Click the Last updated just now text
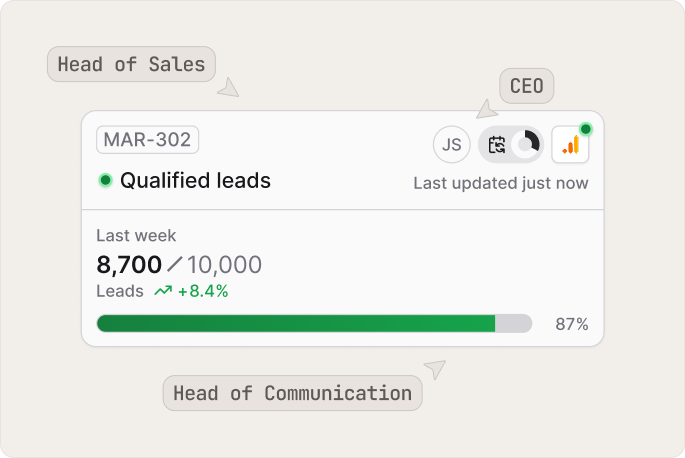This screenshot has height=458, width=685. (501, 183)
